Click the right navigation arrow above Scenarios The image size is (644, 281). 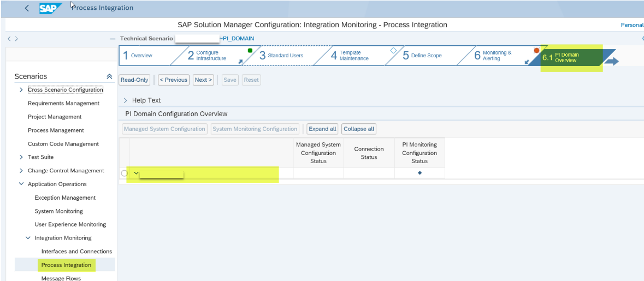[x=16, y=39]
